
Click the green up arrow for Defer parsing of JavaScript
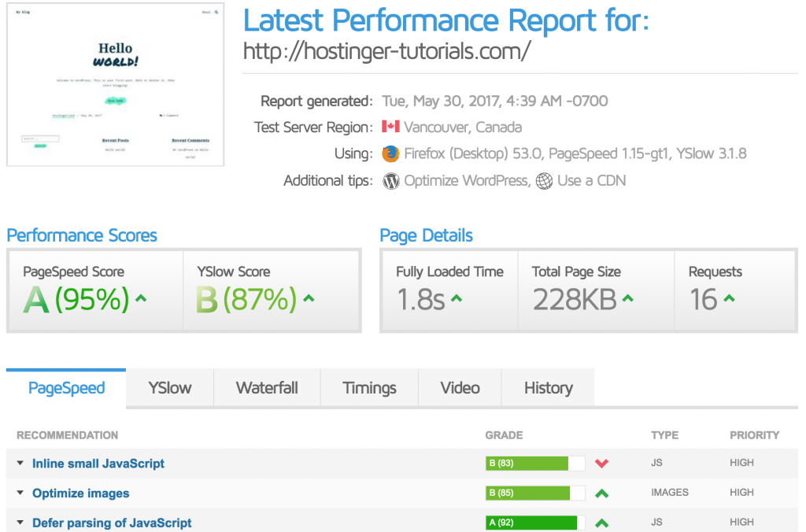(x=602, y=523)
